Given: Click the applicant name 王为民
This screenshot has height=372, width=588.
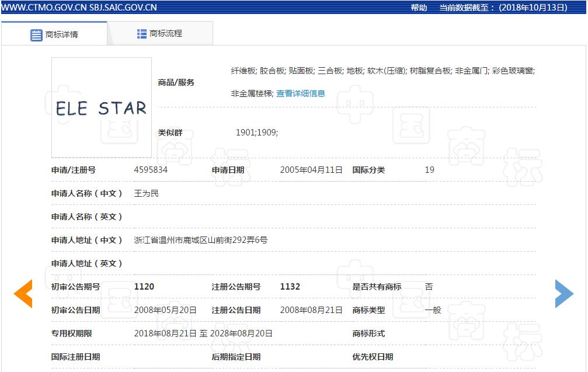Looking at the screenshot, I should tap(147, 193).
